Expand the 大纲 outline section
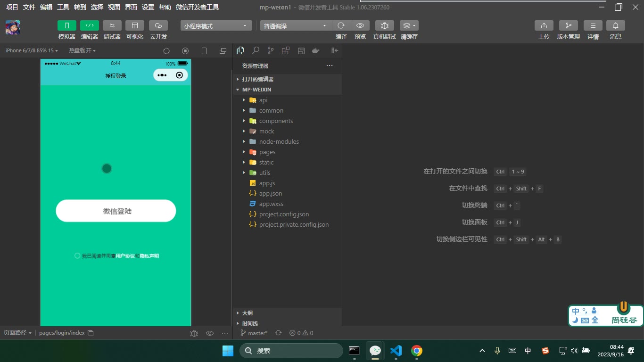The height and width of the screenshot is (362, 644). pos(288,313)
